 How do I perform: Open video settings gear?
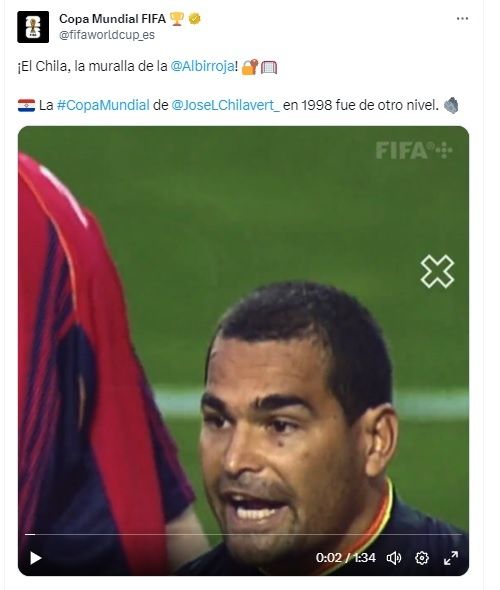click(422, 558)
